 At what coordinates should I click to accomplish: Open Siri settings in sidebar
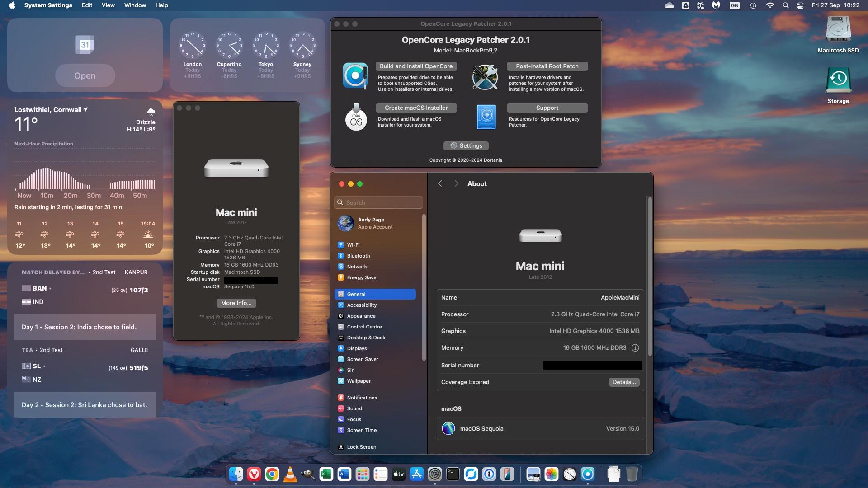[375, 370]
